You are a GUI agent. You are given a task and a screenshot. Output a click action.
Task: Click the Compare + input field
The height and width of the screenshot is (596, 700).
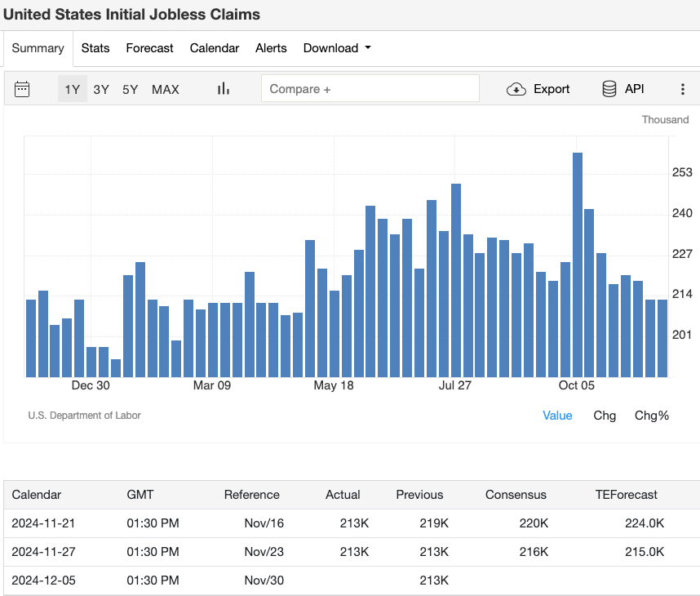[x=370, y=89]
